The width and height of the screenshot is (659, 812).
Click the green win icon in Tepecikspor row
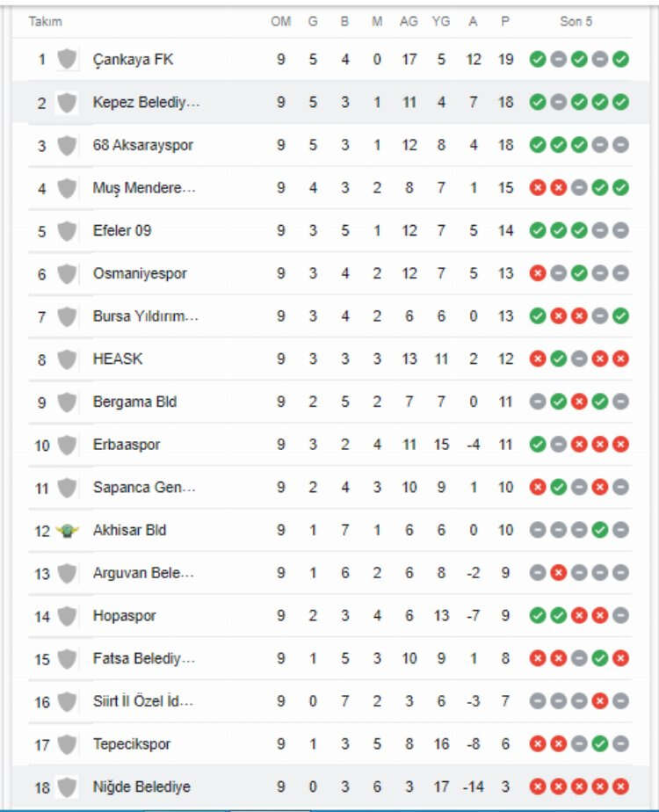600,744
